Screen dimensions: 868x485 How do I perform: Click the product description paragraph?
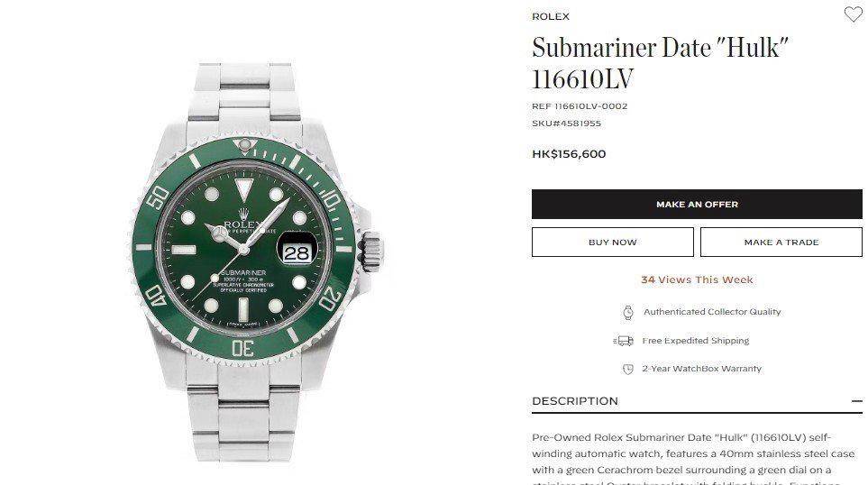tap(693, 458)
